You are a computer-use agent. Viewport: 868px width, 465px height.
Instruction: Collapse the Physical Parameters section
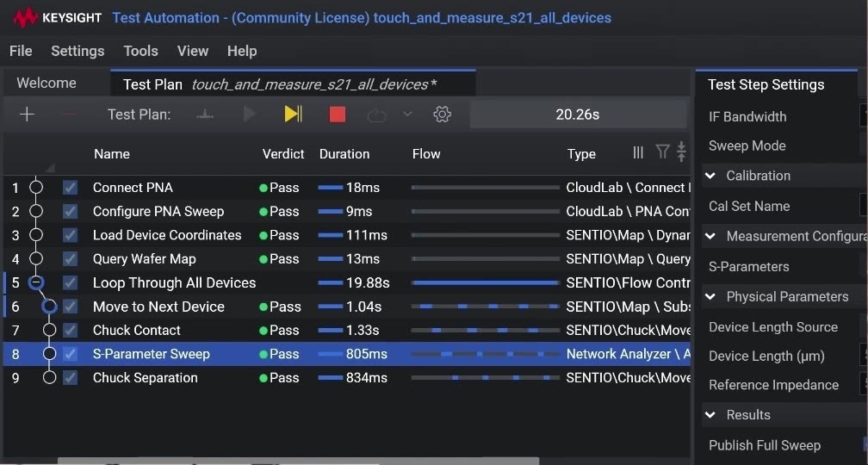[710, 297]
